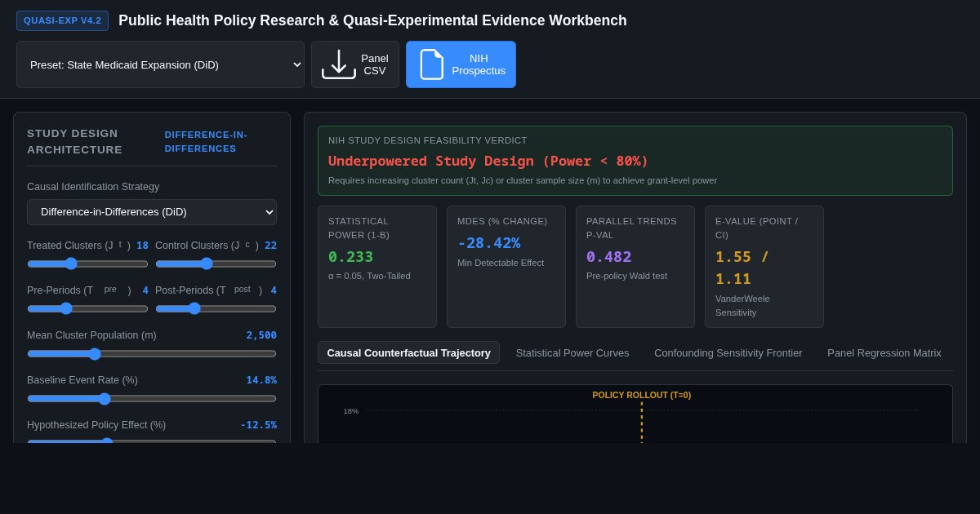Click the DIFFERENCE-IN-DIFFERENCES label

coord(206,141)
